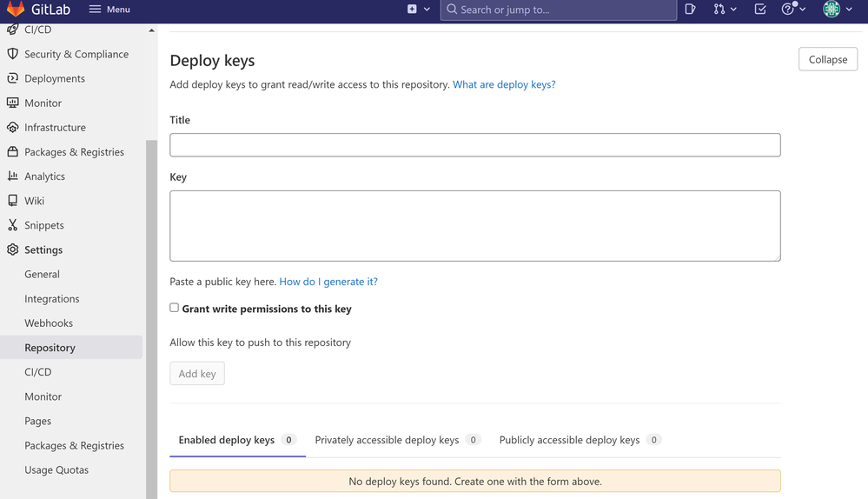Viewport: 868px width, 499px height.
Task: Select Integrations under Settings
Action: pyautogui.click(x=52, y=299)
